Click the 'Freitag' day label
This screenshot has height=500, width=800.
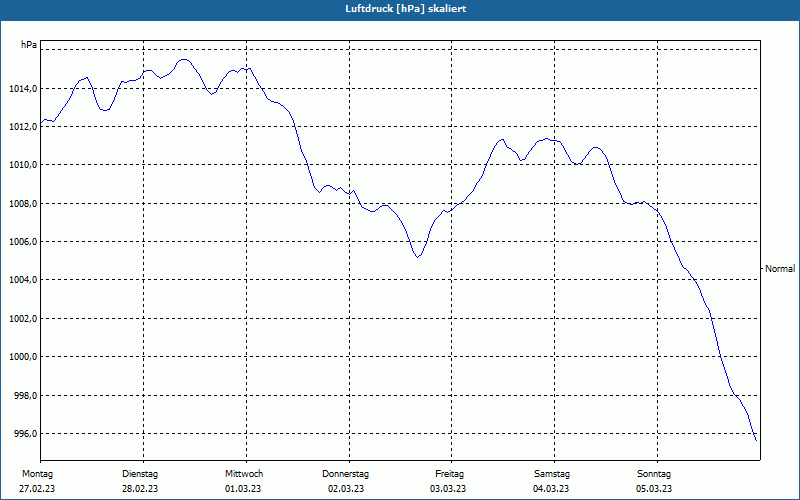click(x=449, y=474)
